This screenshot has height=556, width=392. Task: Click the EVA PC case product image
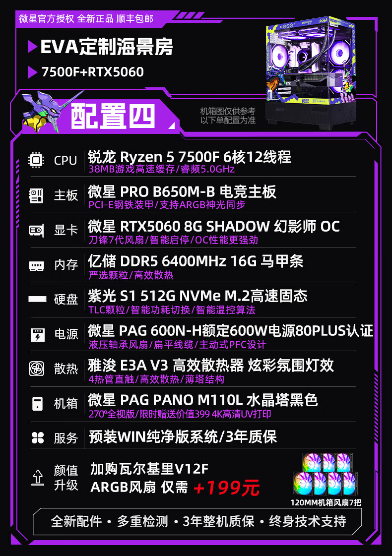point(311,73)
